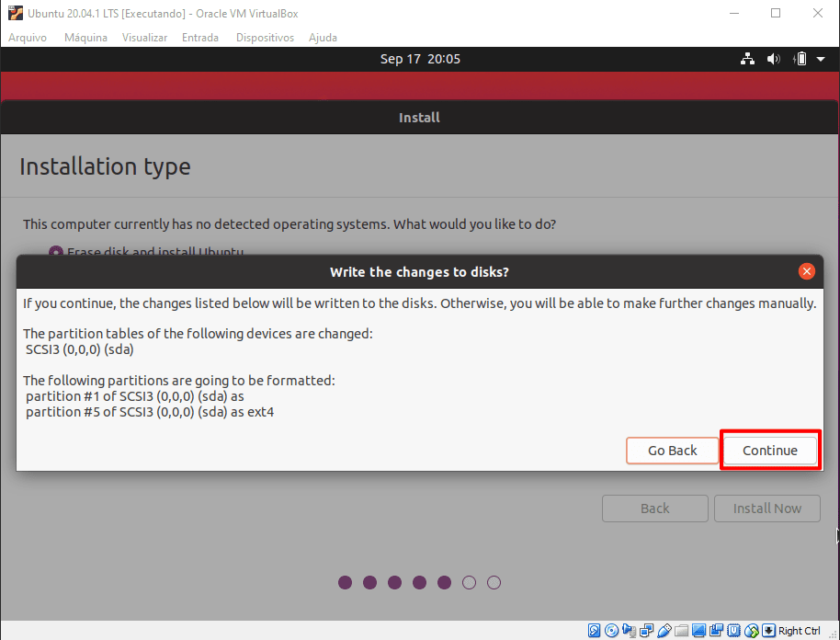Minimize the VirtualBox window

(734, 14)
